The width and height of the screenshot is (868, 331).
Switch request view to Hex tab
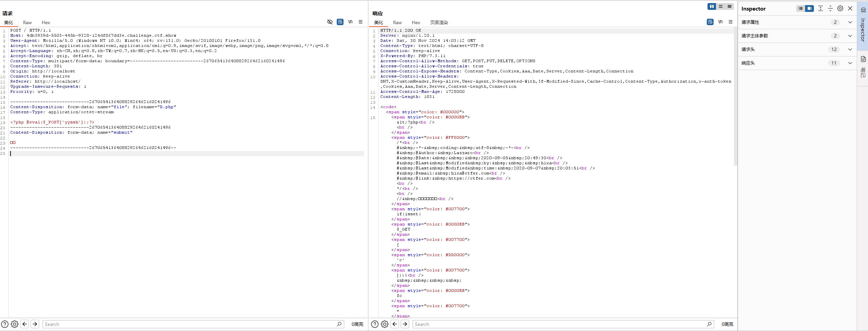tap(46, 22)
